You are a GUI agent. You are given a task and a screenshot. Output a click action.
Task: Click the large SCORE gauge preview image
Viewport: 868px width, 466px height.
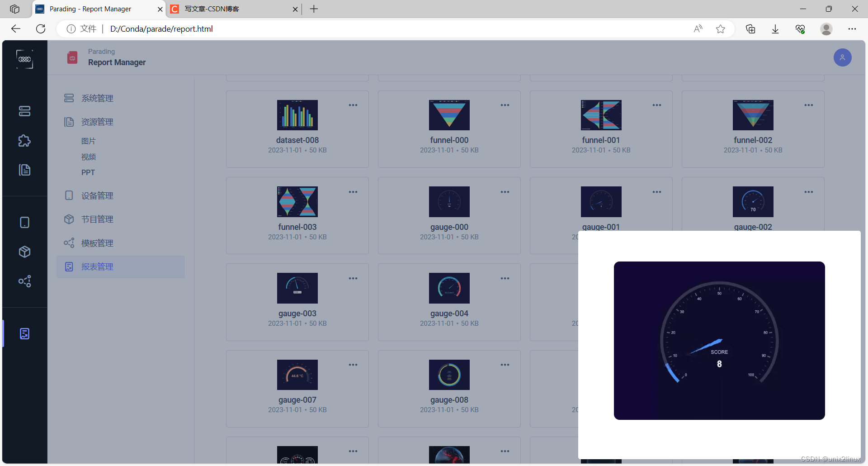(719, 341)
